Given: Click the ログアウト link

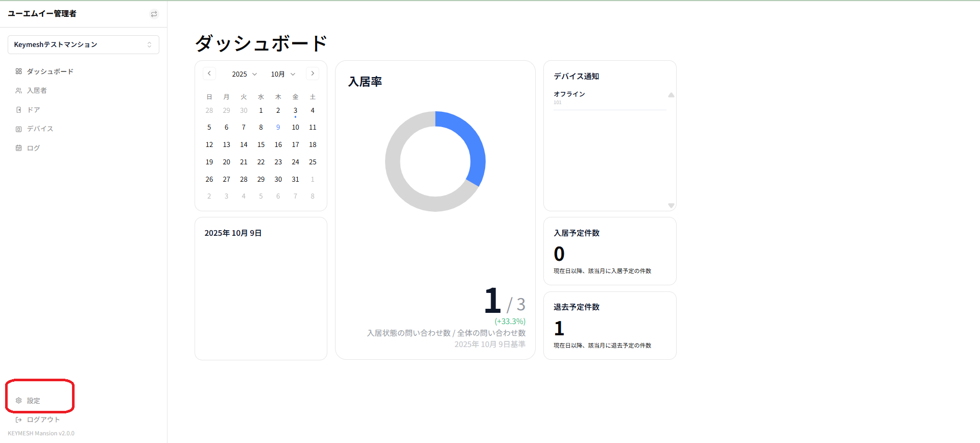Looking at the screenshot, I should pyautogui.click(x=43, y=420).
